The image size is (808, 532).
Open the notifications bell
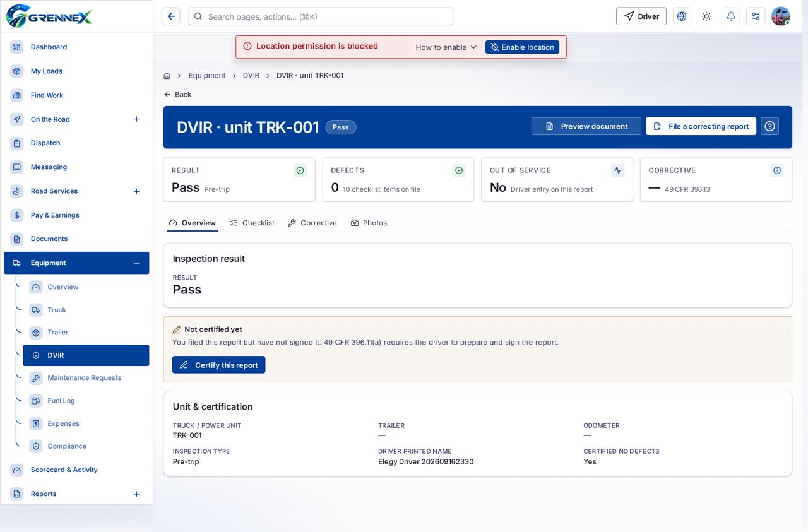point(731,16)
